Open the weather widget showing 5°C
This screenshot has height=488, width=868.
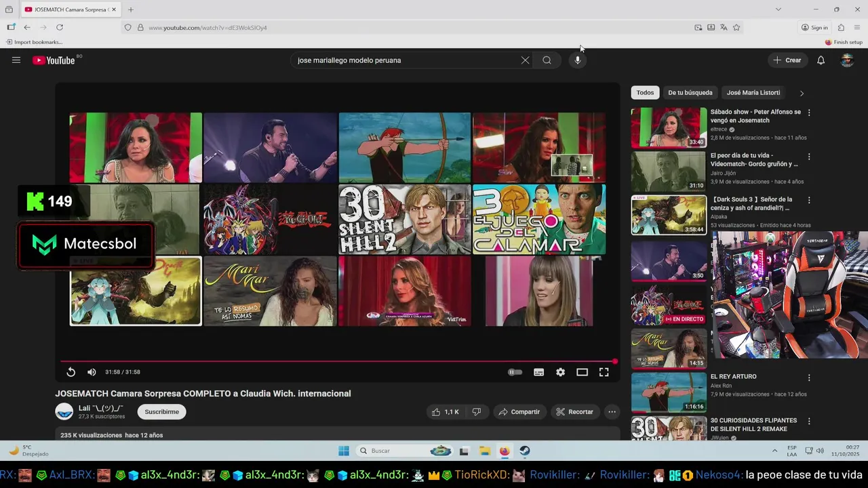point(28,451)
